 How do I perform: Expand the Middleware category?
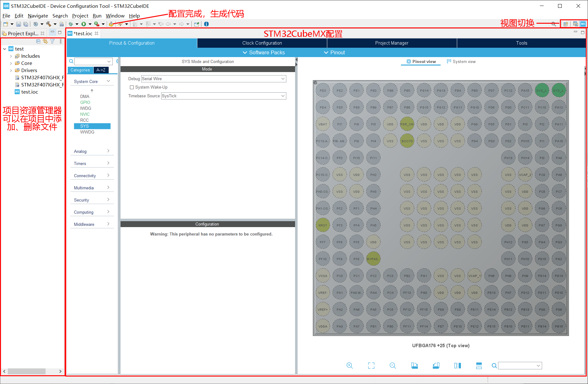(92, 224)
